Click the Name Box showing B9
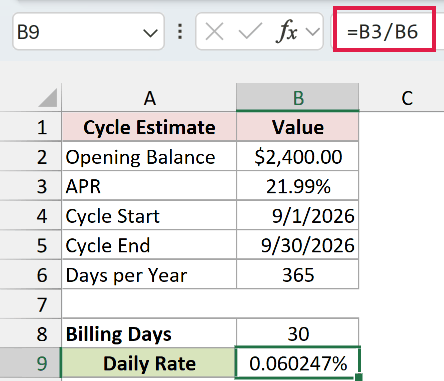Viewport: 444px width, 381px height. 88,32
